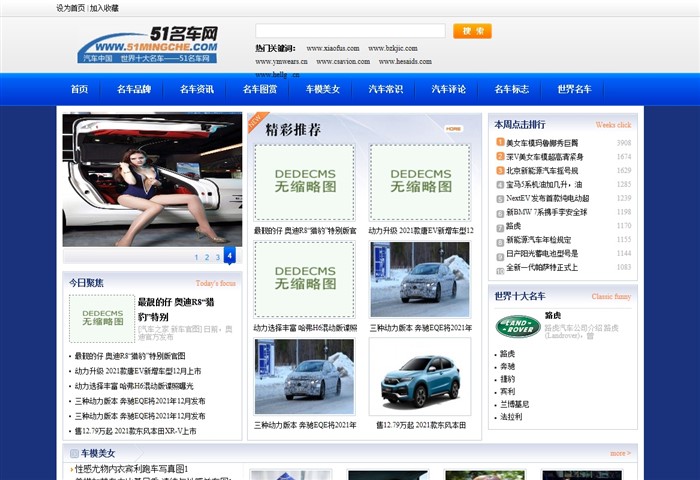Open ranking item 北京新能源汽车摇号规
700x480 pixels.
(542, 171)
